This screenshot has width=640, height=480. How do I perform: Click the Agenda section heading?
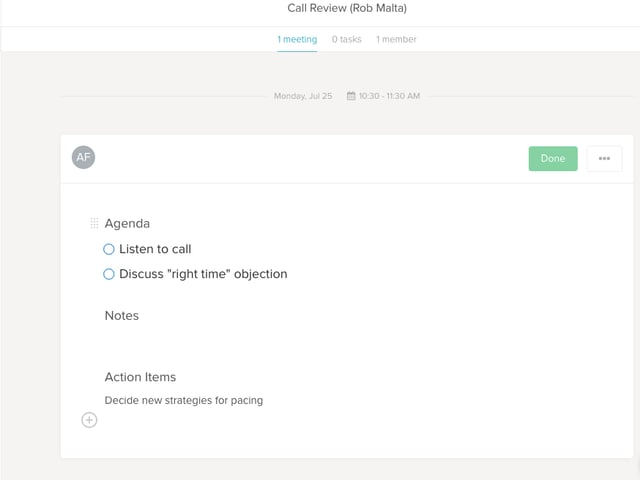point(127,224)
